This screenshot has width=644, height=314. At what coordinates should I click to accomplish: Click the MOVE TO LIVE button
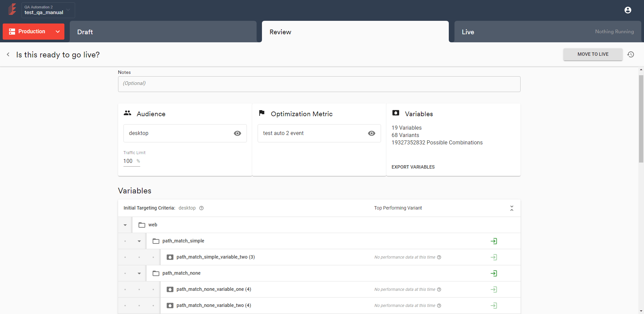pos(593,54)
